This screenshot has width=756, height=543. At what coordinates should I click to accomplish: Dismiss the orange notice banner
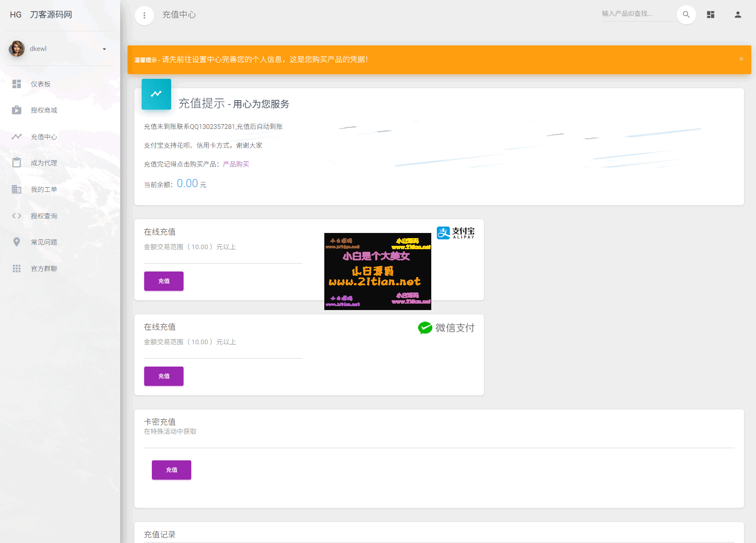(741, 59)
